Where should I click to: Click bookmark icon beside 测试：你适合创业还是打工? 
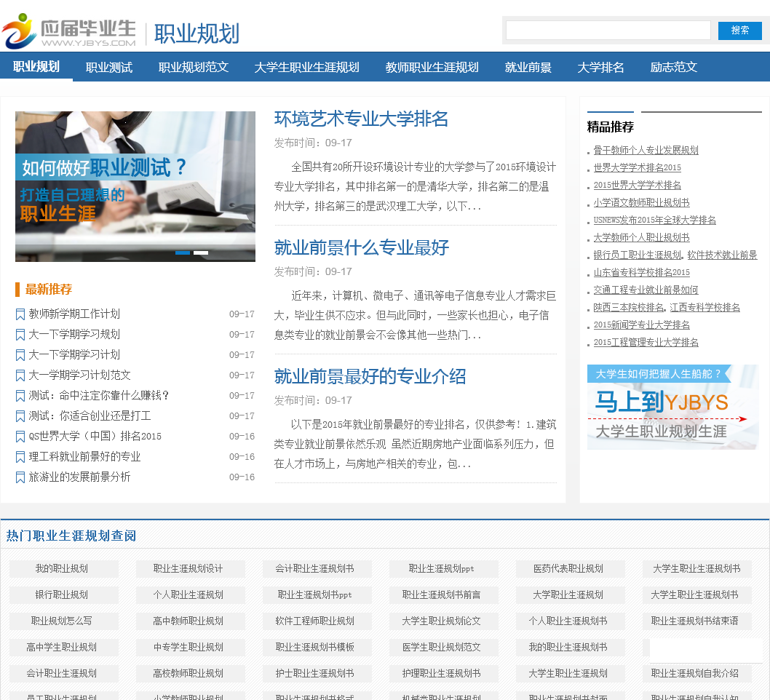[x=20, y=416]
